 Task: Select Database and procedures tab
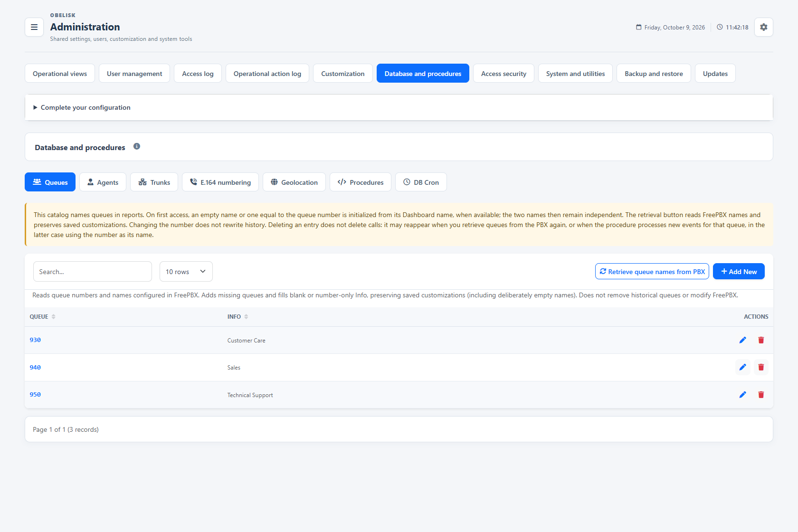pos(423,73)
